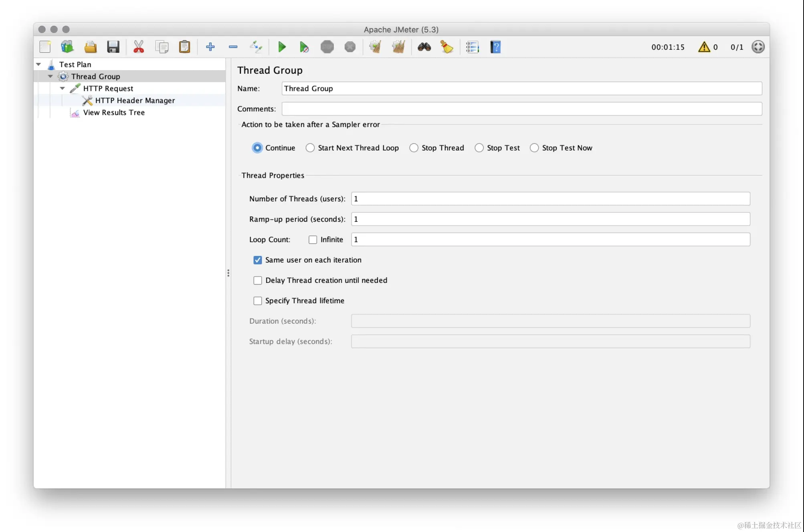
Task: Click the Clear All brooms icon
Action: pos(398,47)
